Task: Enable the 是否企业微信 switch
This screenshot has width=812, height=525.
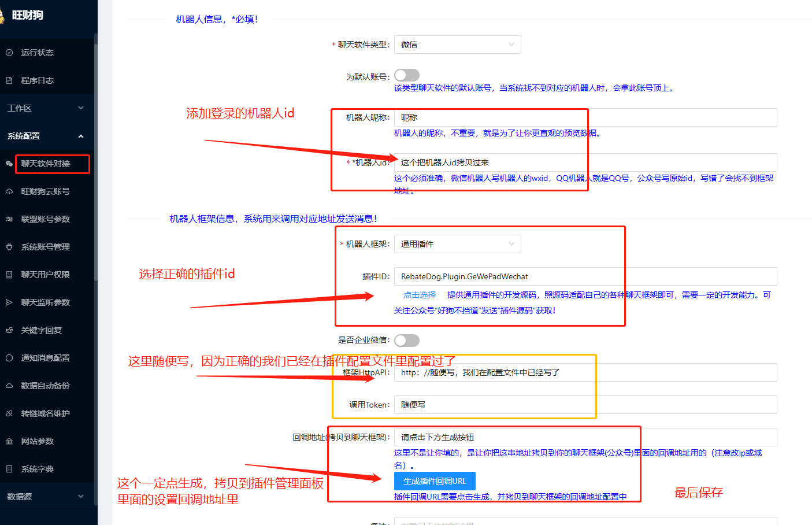Action: coord(407,341)
